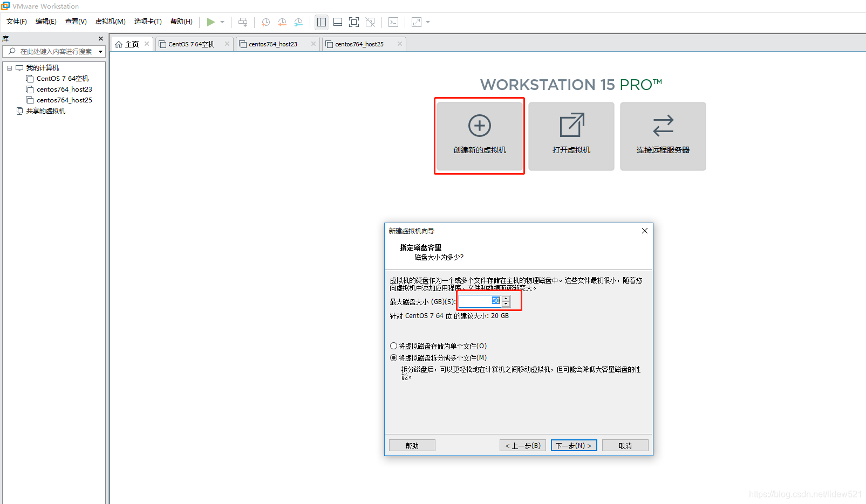This screenshot has height=504, width=866.
Task: Open the stretch display dropdown arrow
Action: (x=428, y=22)
